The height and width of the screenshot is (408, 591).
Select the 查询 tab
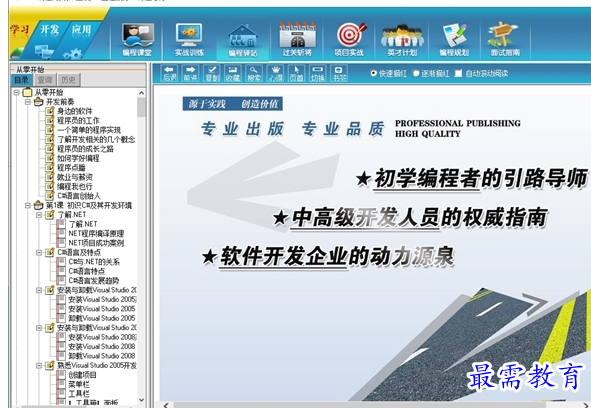pos(45,80)
